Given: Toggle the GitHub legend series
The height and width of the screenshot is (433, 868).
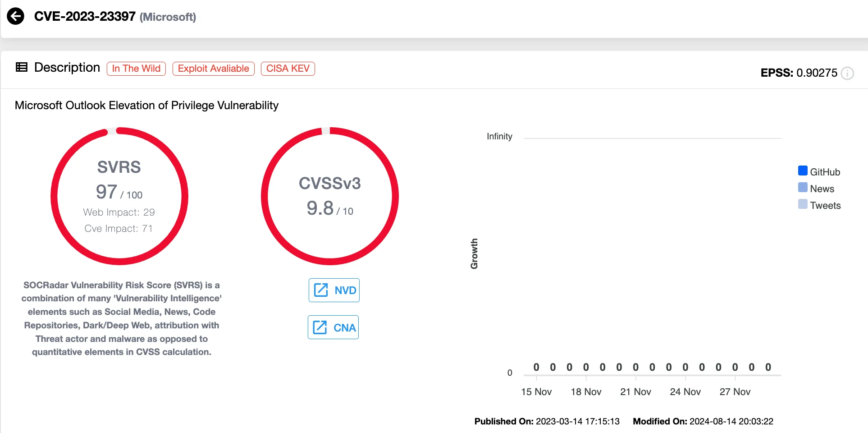Looking at the screenshot, I should click(819, 171).
